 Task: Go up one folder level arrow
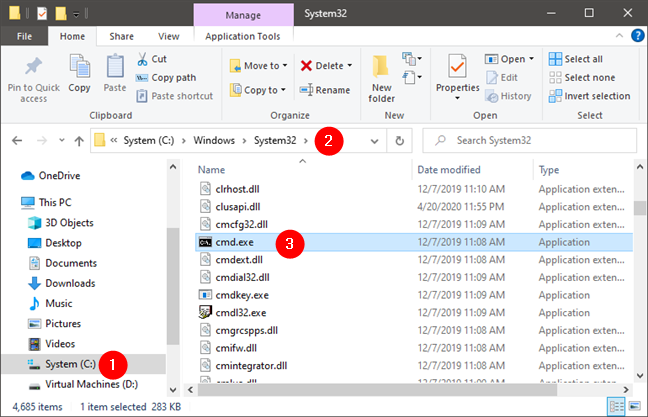coord(79,141)
